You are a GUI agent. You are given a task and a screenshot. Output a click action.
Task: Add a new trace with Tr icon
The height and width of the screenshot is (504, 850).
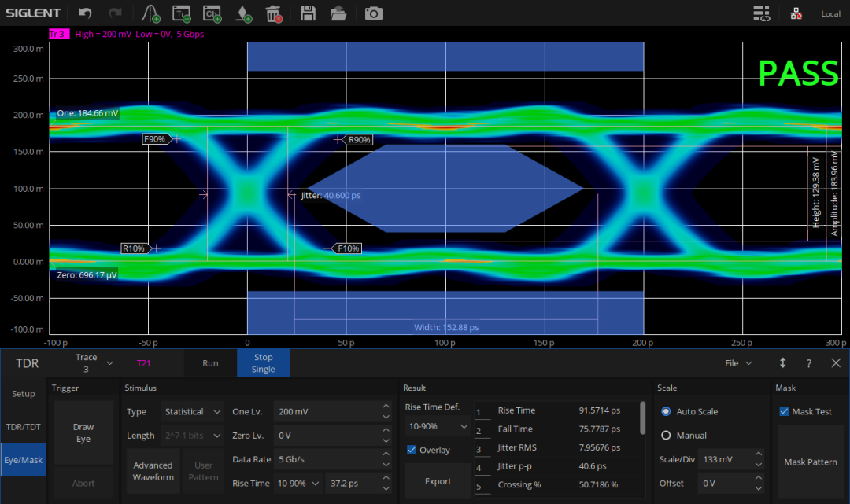(x=182, y=13)
